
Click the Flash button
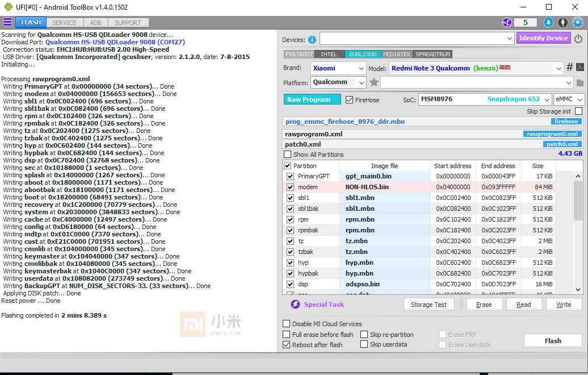(553, 341)
